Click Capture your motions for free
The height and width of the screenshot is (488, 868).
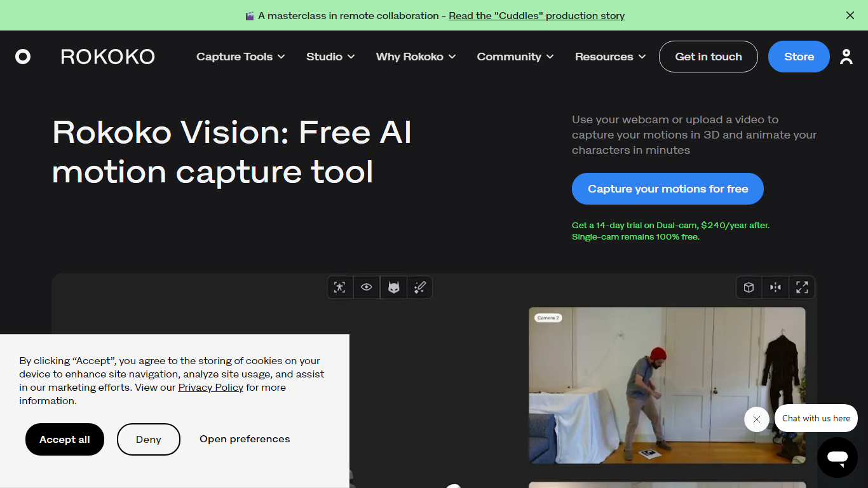(668, 189)
